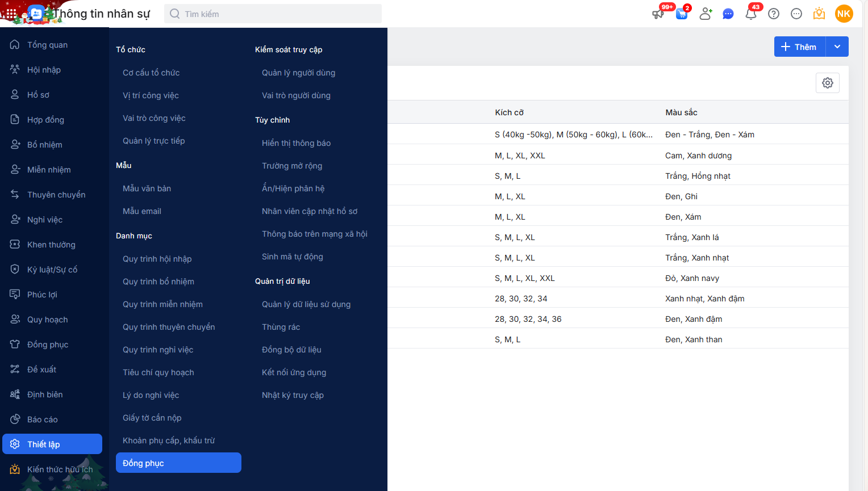Open Trường mở rộng menu item
Screen dimensions: 868x491
pyautogui.click(x=292, y=166)
